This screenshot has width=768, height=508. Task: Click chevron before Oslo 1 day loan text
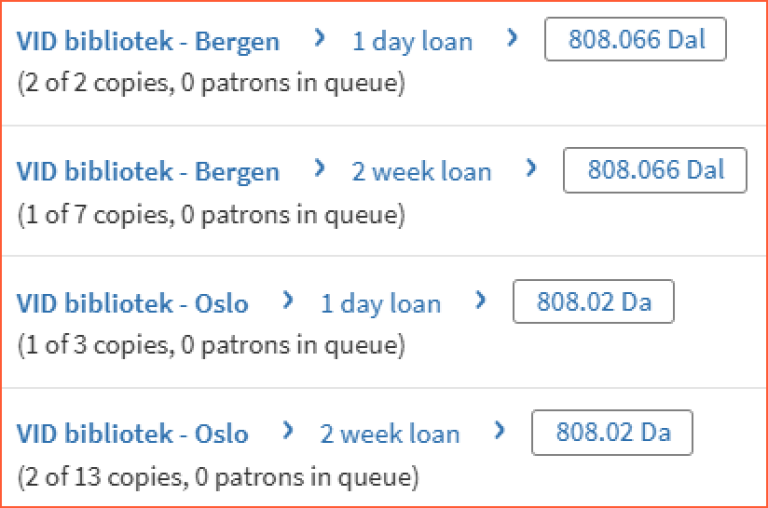click(288, 300)
